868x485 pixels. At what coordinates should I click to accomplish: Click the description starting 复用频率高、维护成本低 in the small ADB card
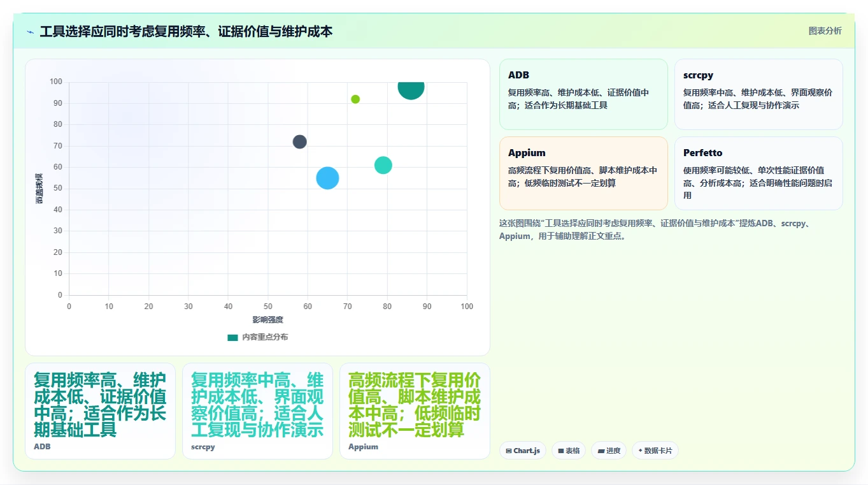tap(579, 99)
